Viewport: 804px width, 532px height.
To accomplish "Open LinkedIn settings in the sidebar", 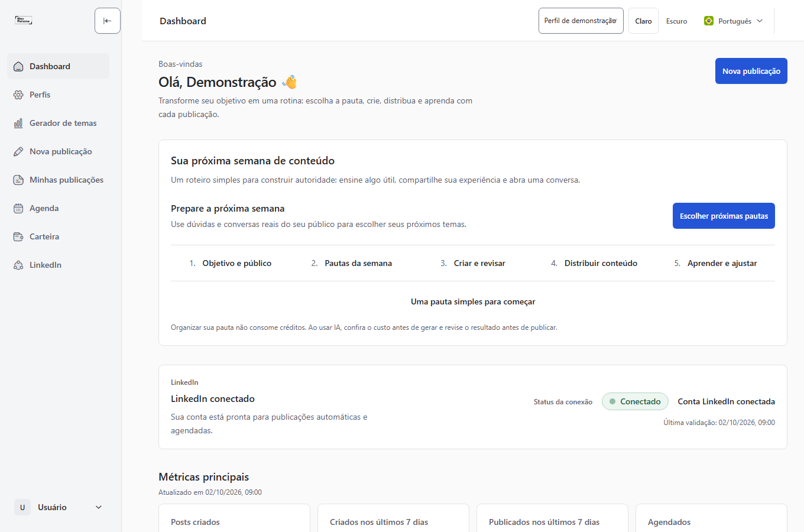I will pyautogui.click(x=58, y=265).
